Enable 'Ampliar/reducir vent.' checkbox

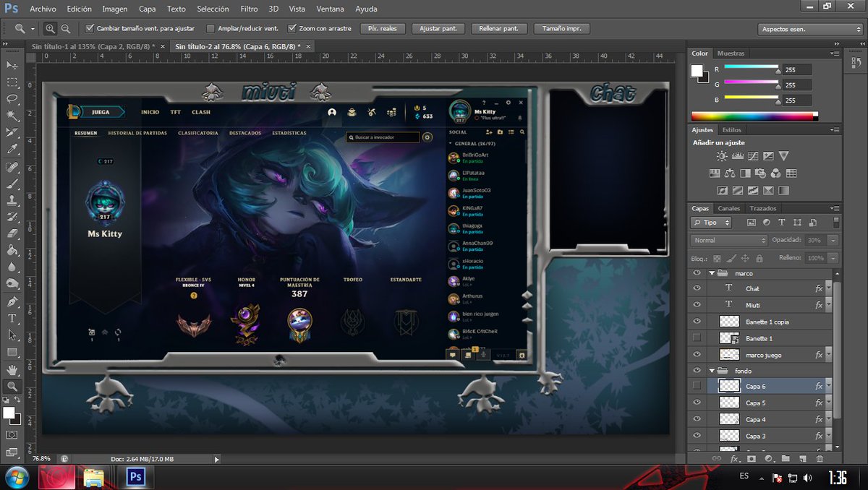pos(210,29)
